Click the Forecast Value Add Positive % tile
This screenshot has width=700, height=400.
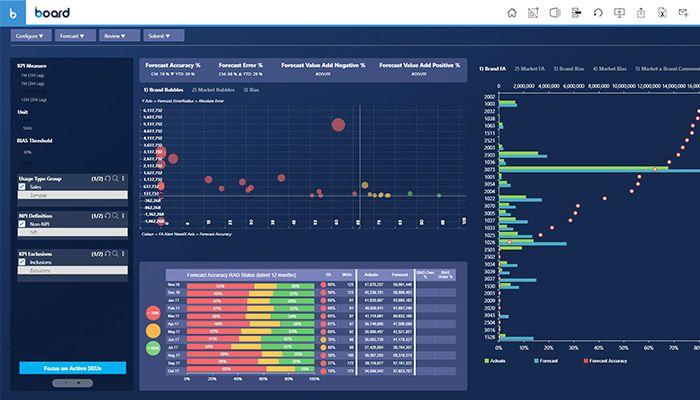419,69
